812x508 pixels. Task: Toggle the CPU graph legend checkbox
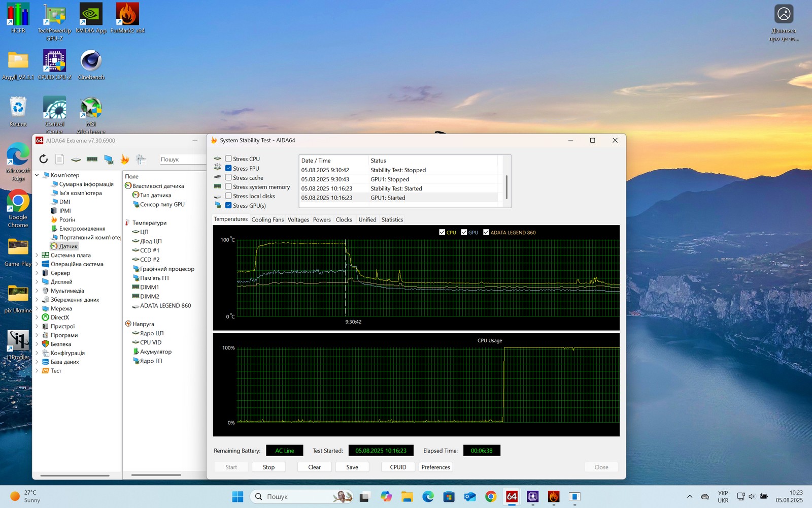click(x=442, y=232)
